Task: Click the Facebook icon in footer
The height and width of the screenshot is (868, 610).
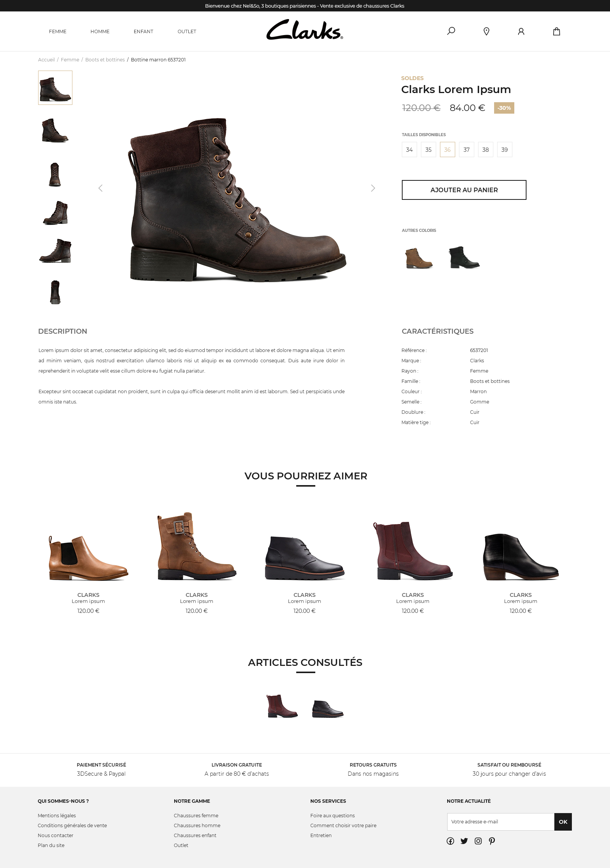Action: click(x=450, y=841)
